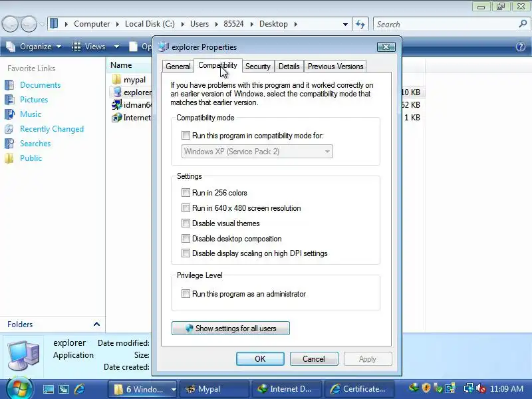Click the Refresh button beside address bar
Screen dimensions: 532x399
pyautogui.click(x=360, y=25)
